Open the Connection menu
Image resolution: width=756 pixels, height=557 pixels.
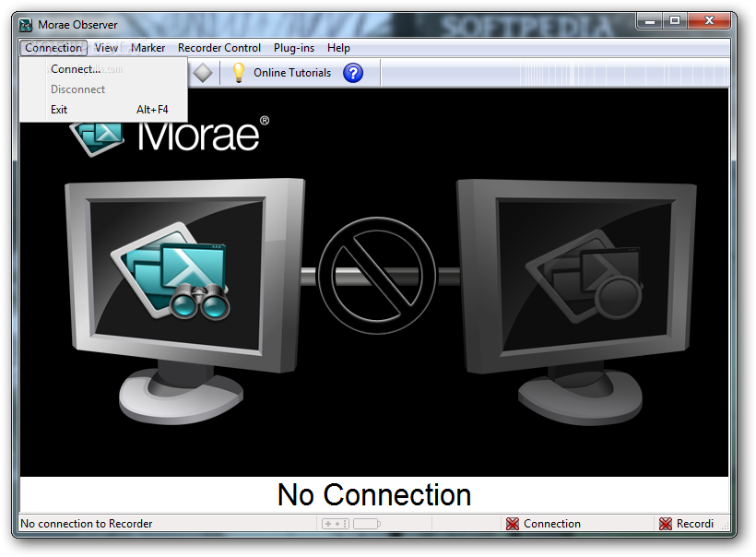tap(53, 48)
